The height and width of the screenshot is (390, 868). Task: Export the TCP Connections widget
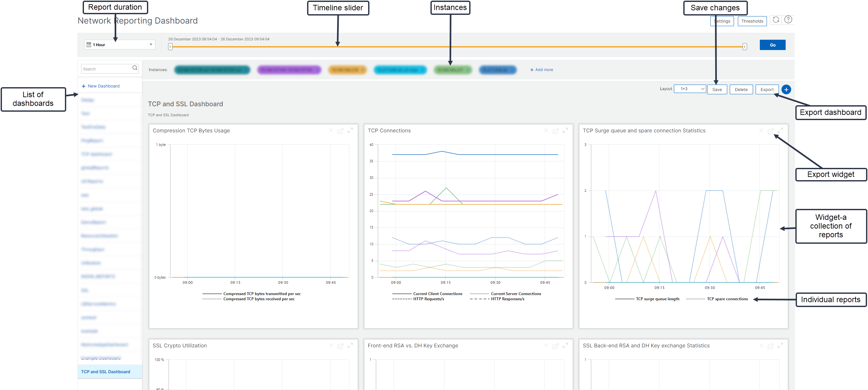tap(556, 131)
